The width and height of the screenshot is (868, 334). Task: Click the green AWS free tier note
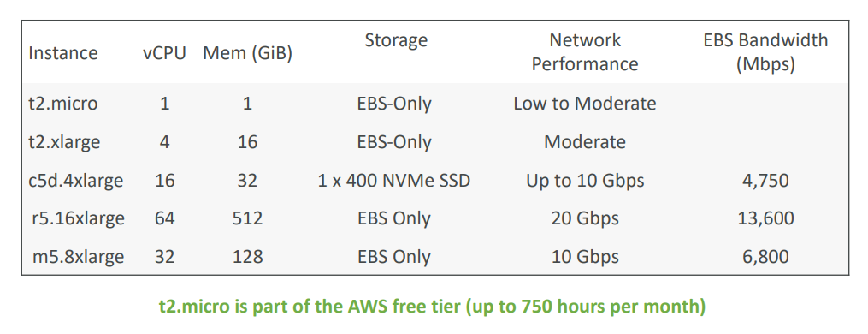[x=433, y=307]
